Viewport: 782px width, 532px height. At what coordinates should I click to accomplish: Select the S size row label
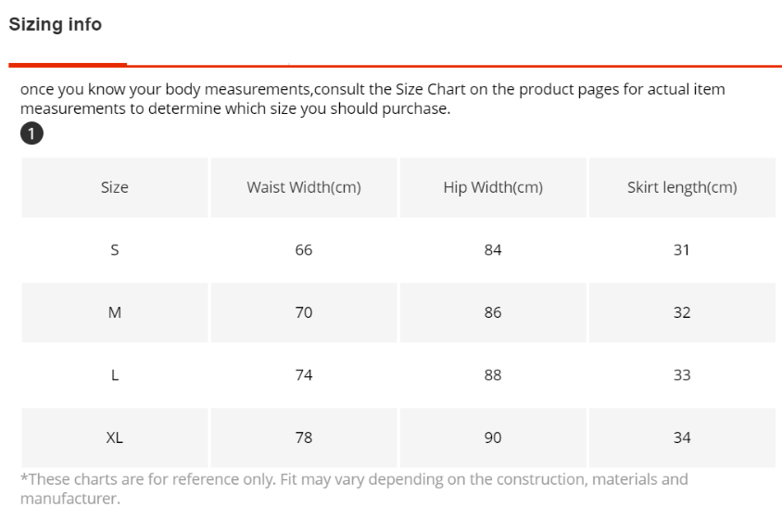click(115, 249)
